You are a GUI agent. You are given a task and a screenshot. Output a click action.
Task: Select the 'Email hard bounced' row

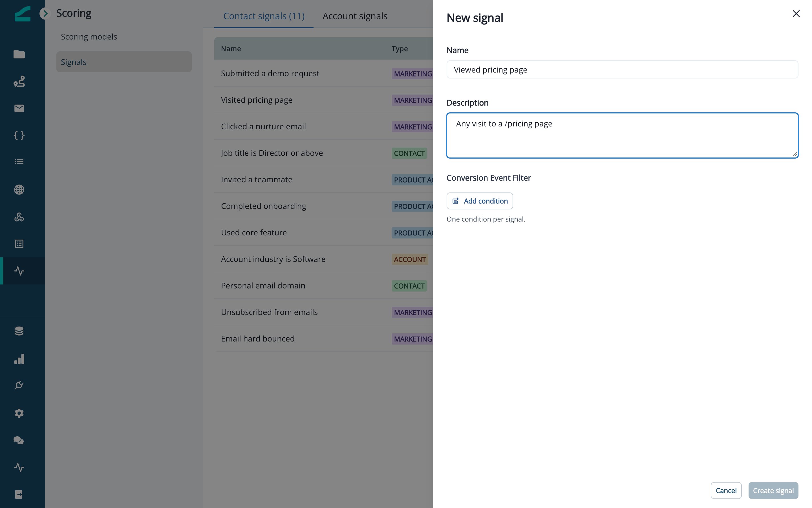(x=323, y=339)
